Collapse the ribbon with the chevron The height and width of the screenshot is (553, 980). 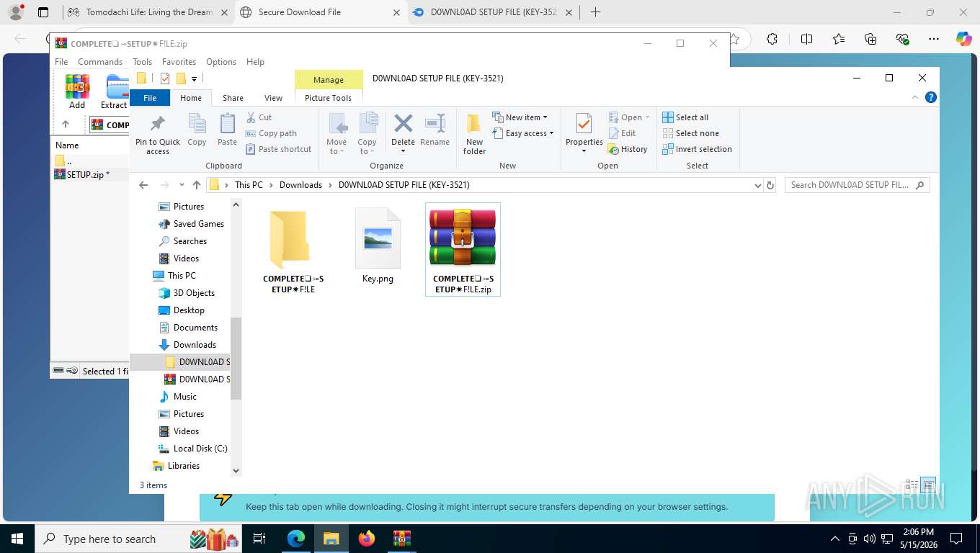915,97
